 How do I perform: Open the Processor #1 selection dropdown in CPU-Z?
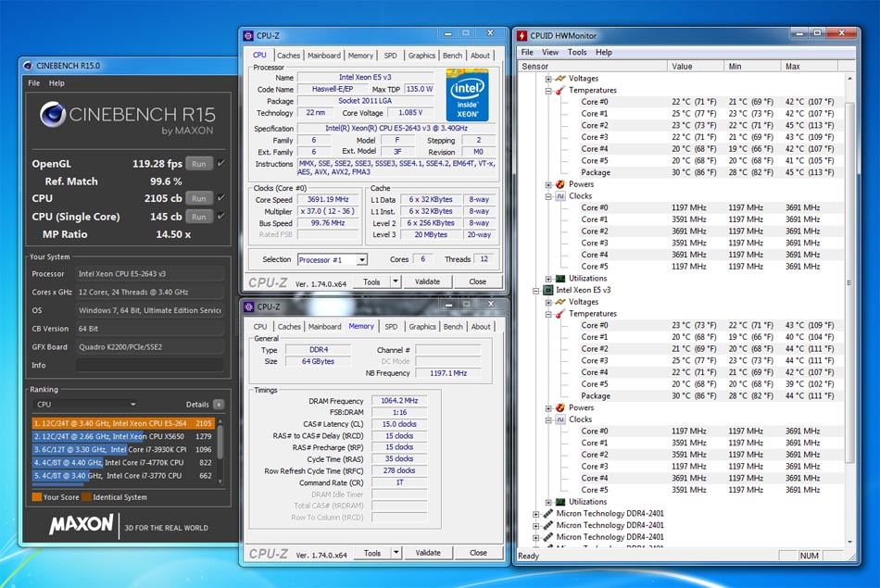pyautogui.click(x=362, y=260)
